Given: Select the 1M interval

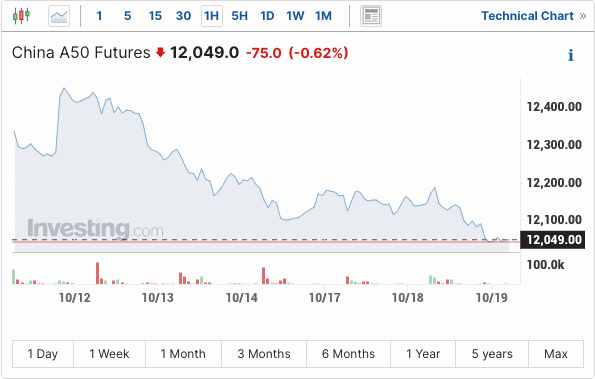Looking at the screenshot, I should click(x=323, y=16).
